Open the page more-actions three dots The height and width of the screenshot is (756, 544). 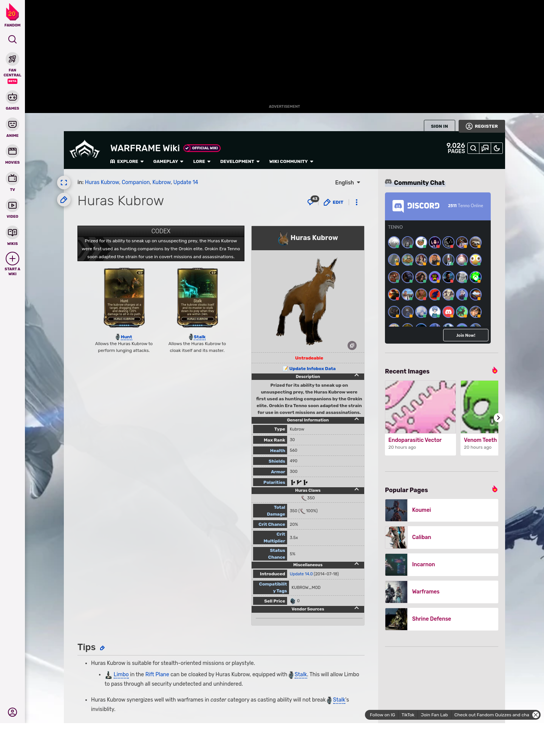coord(357,202)
